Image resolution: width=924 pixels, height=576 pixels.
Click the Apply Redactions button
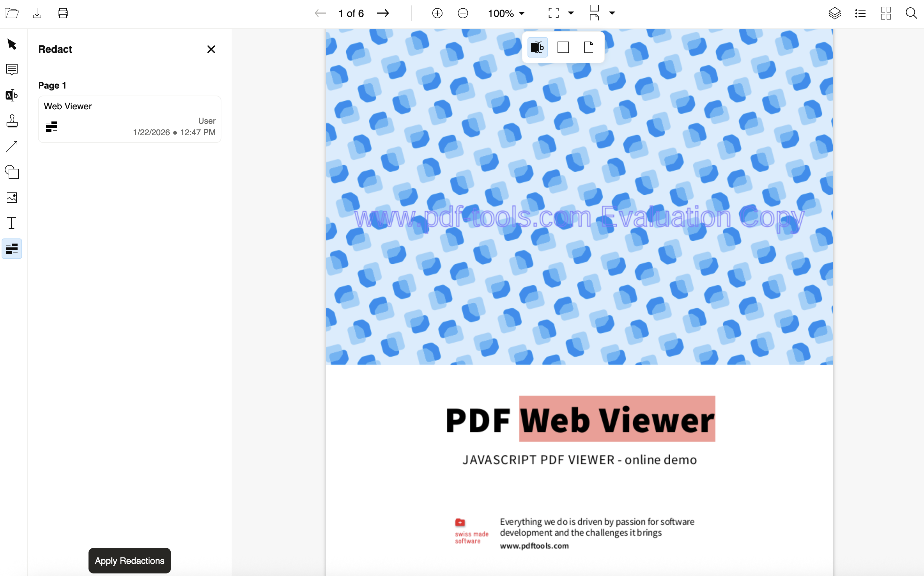pos(129,560)
